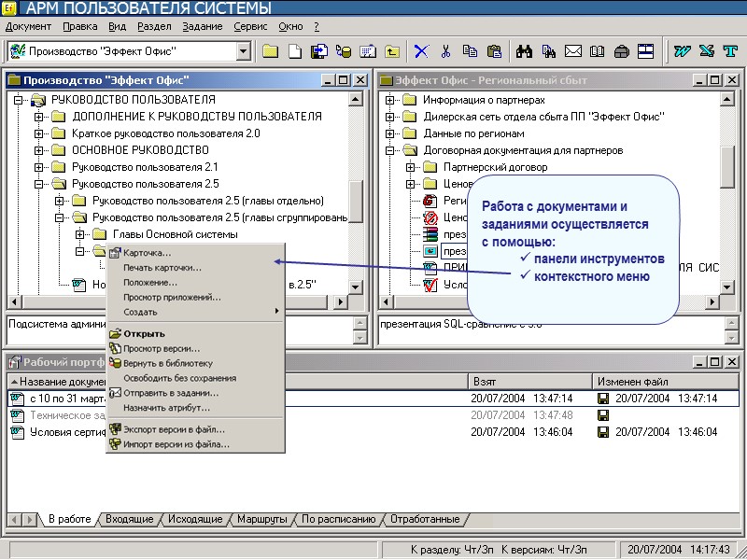Click the open book toolbar icon
Screen dimensions: 747x560
[x=597, y=51]
